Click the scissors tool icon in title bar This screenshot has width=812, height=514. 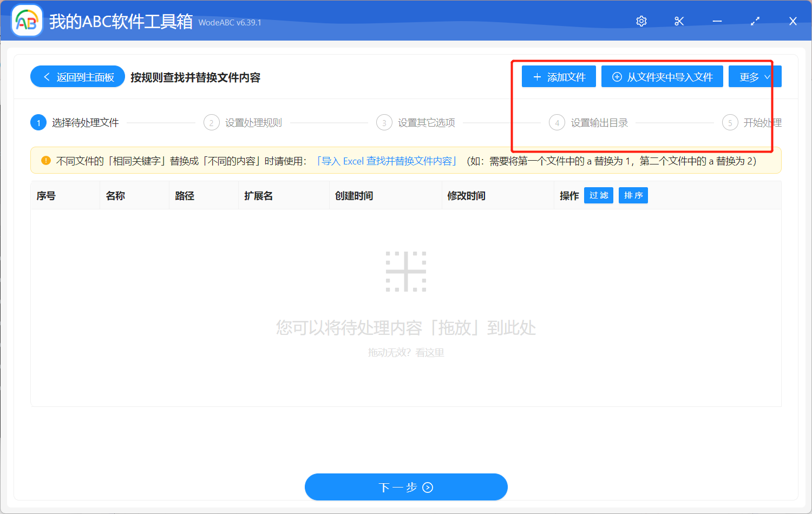679,21
